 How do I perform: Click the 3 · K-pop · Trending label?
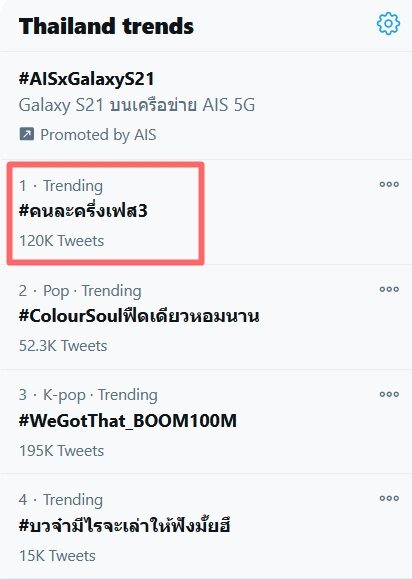(x=88, y=395)
